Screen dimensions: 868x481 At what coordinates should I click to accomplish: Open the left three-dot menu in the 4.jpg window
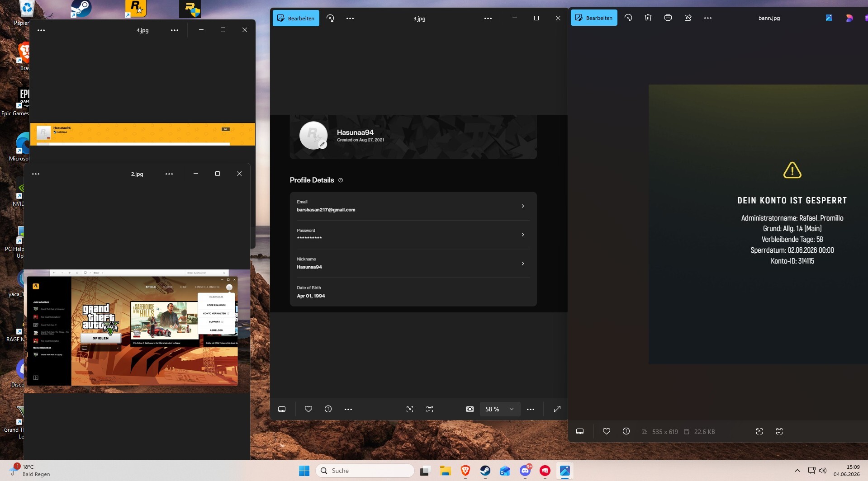(x=41, y=30)
